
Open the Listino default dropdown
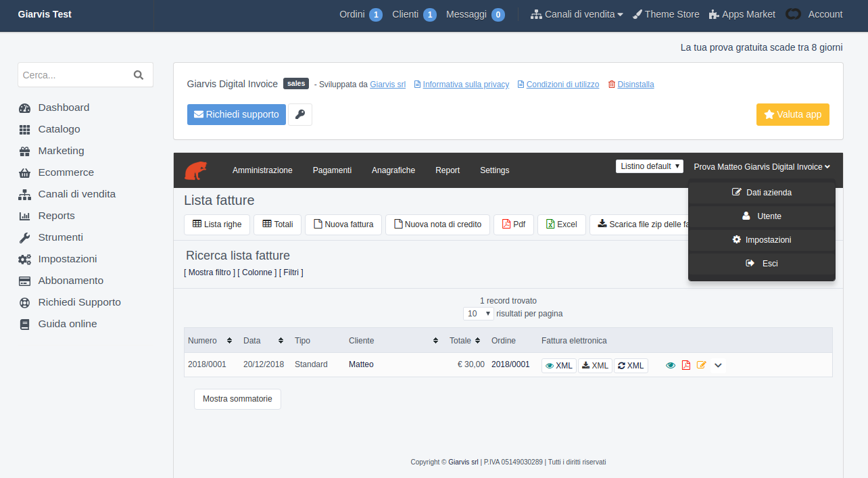coord(650,166)
